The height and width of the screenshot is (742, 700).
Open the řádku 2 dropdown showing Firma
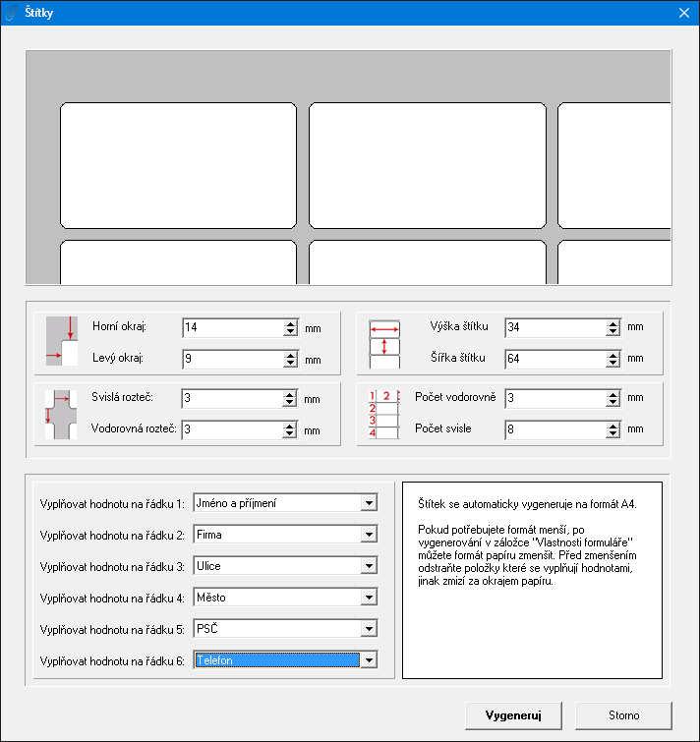click(x=369, y=535)
